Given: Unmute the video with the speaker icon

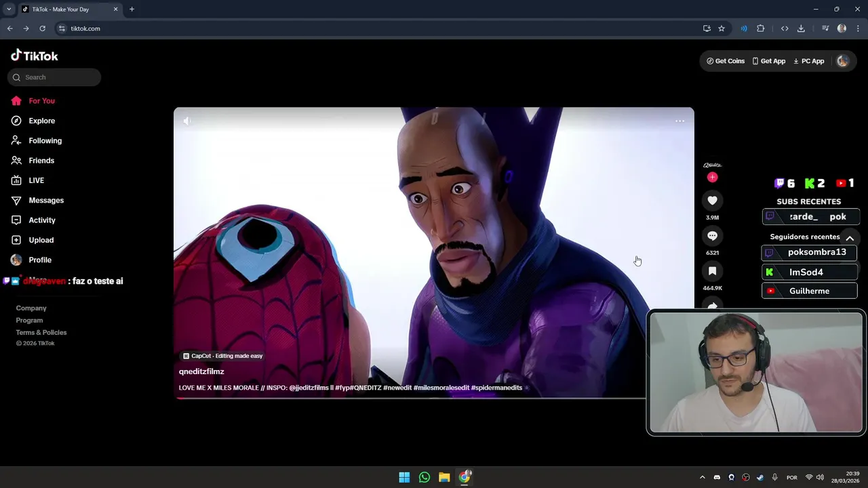Looking at the screenshot, I should tap(187, 121).
